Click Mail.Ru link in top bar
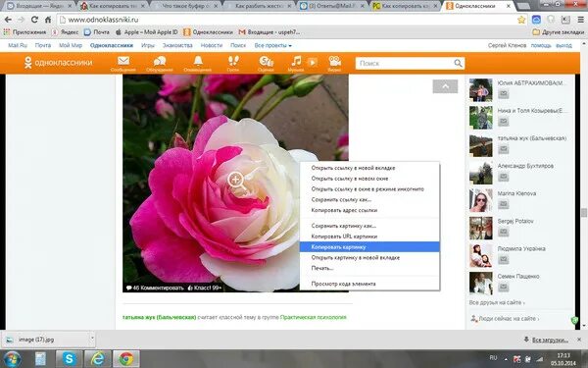This screenshot has width=588, height=368. click(18, 45)
